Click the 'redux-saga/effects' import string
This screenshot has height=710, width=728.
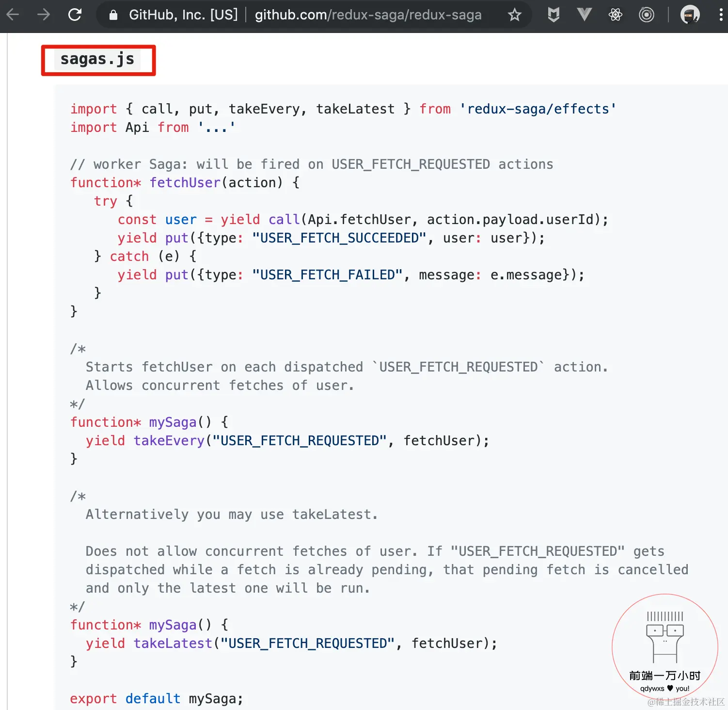click(x=538, y=109)
